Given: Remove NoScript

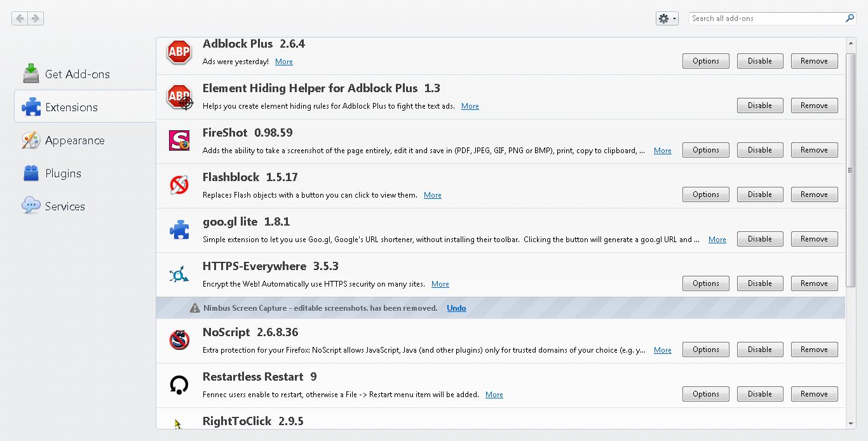Looking at the screenshot, I should click(x=815, y=349).
